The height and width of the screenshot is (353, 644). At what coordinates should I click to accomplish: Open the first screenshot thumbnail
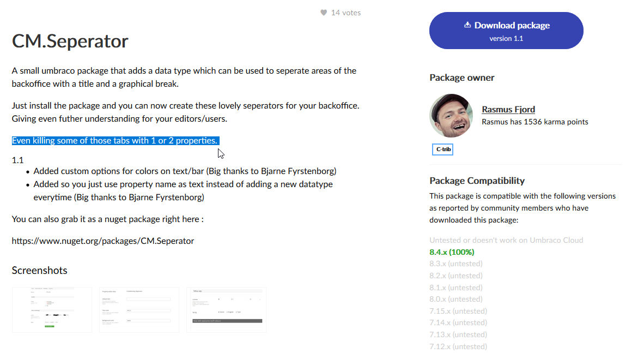pos(52,310)
